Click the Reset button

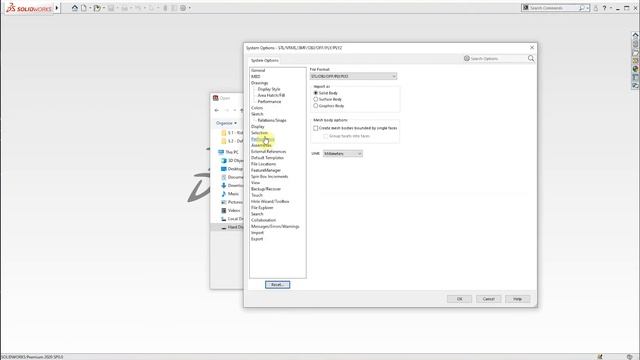click(278, 284)
